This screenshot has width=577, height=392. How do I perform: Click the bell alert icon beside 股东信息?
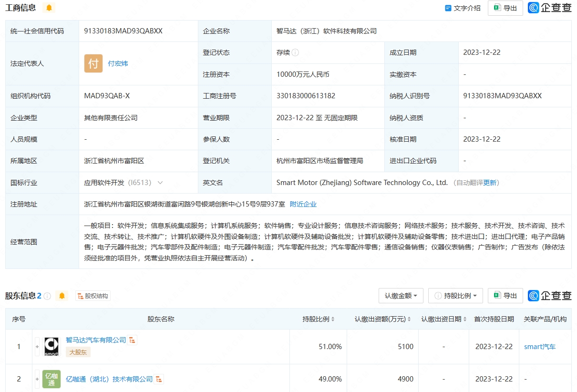(x=62, y=296)
